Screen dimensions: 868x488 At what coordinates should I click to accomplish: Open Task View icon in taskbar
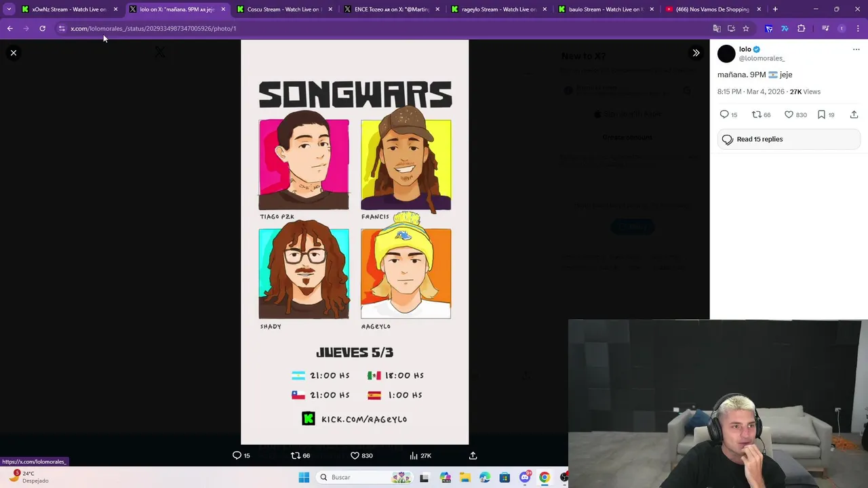click(x=424, y=477)
